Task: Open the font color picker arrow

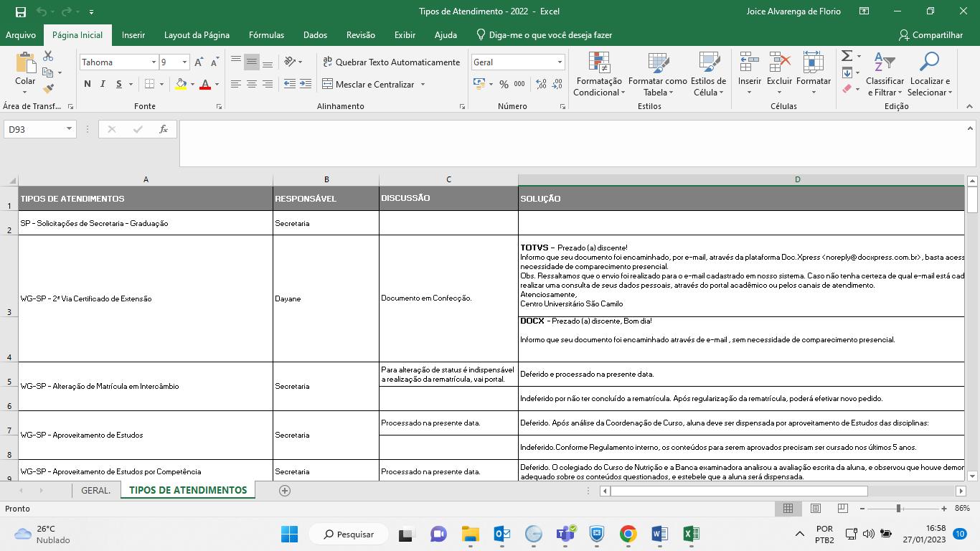Action: coord(217,84)
